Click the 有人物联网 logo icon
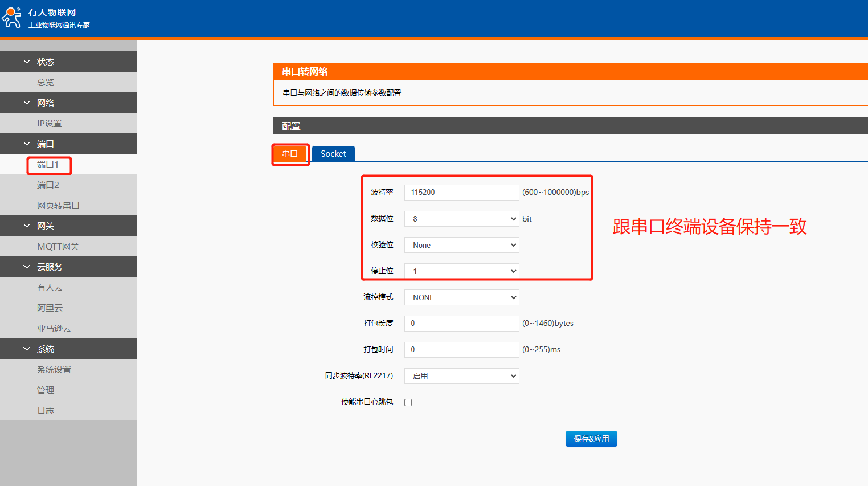The image size is (868, 486). tap(11, 17)
